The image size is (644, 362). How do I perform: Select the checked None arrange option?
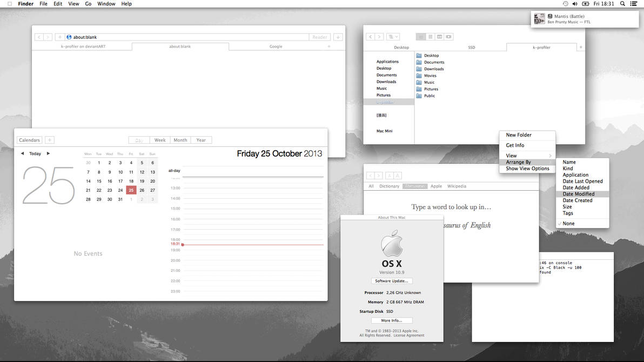point(583,224)
